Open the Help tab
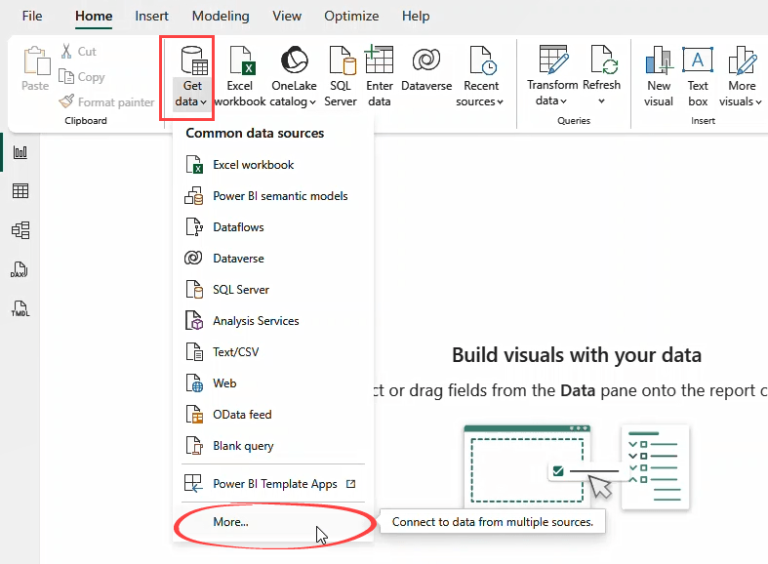This screenshot has height=564, width=768. (415, 16)
